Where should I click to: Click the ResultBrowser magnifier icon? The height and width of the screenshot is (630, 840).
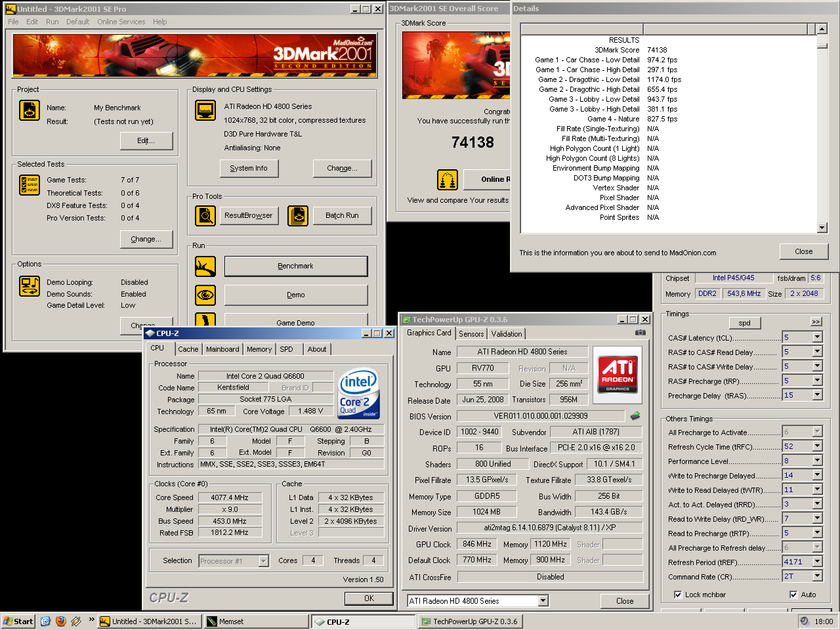[205, 215]
